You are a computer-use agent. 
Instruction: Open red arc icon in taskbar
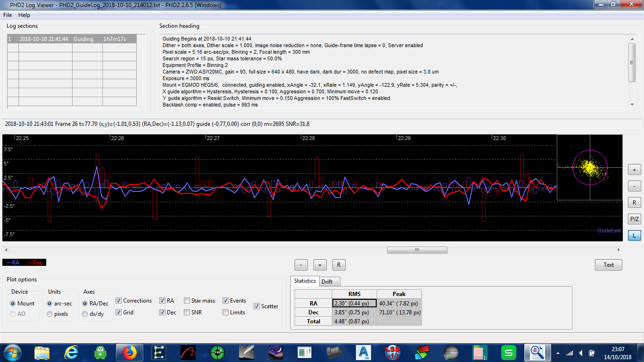[x=188, y=353]
